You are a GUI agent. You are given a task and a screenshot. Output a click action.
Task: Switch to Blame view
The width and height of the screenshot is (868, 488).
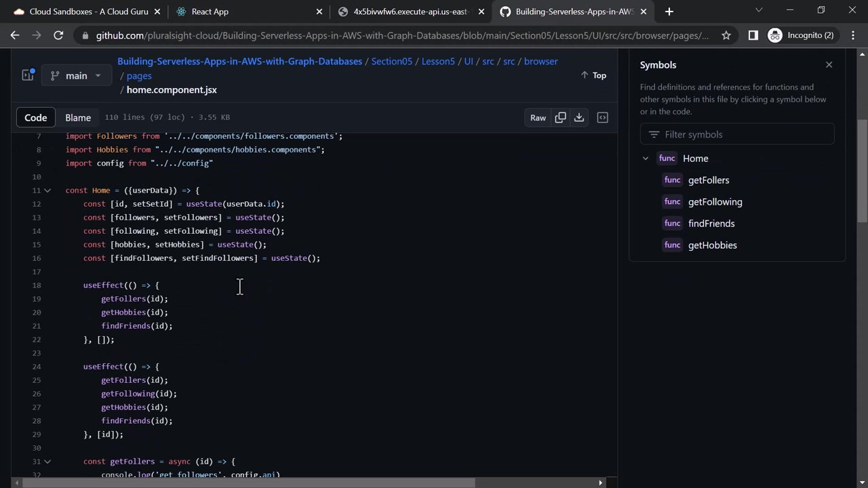78,117
